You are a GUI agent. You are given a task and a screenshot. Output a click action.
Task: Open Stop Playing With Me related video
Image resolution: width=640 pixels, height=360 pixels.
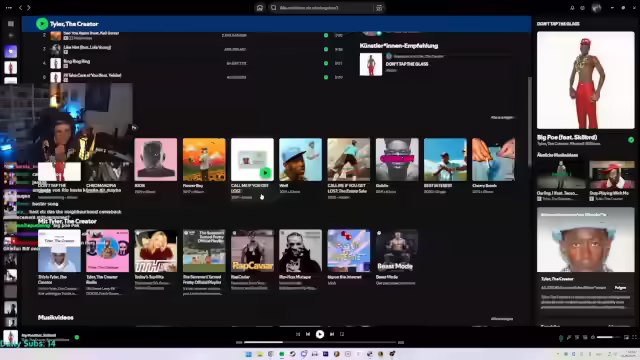[x=611, y=180]
